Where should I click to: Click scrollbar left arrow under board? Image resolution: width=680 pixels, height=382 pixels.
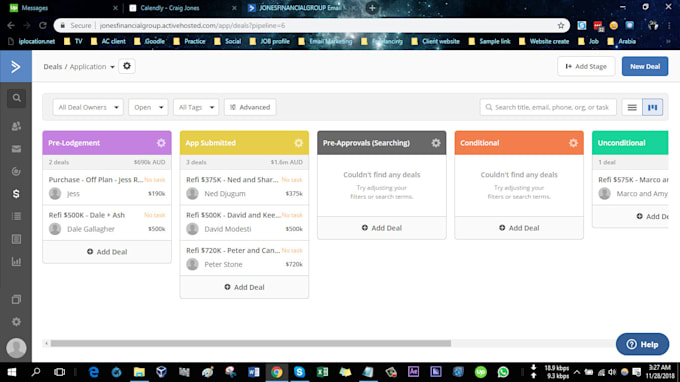click(x=46, y=343)
